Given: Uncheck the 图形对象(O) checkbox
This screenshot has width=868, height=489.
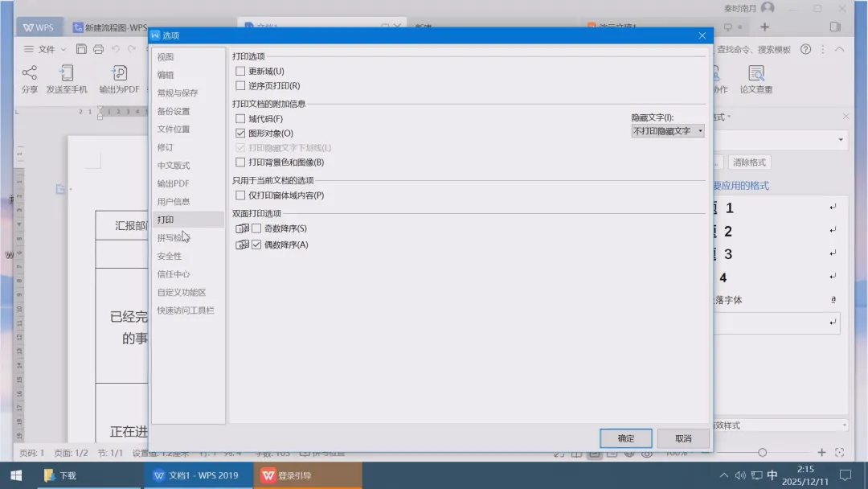Looking at the screenshot, I should (240, 133).
